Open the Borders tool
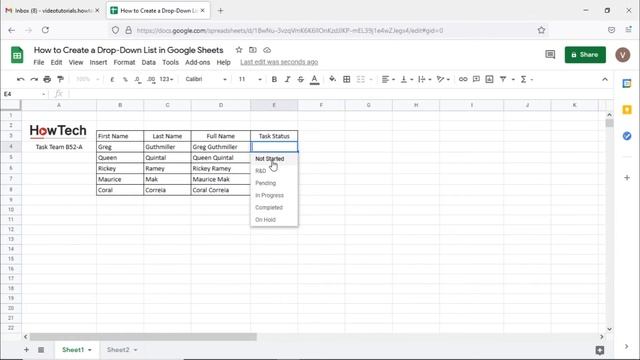640x360 pixels. 347,79
